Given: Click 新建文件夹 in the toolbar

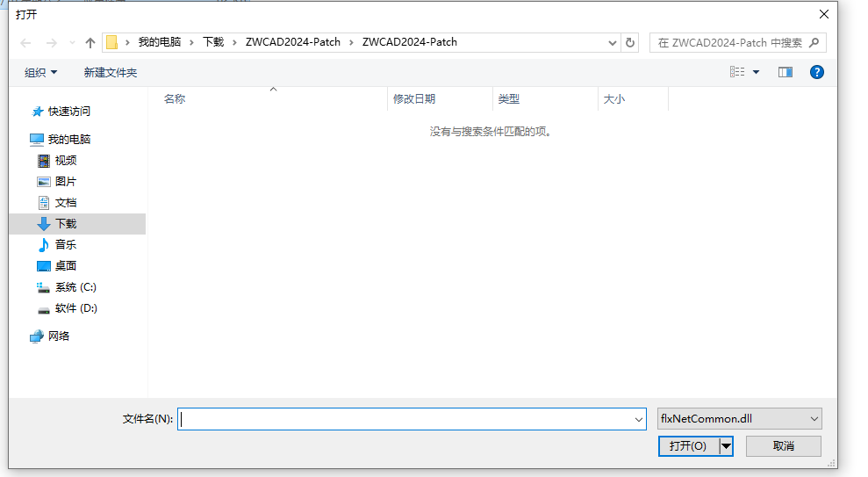Looking at the screenshot, I should tap(111, 72).
